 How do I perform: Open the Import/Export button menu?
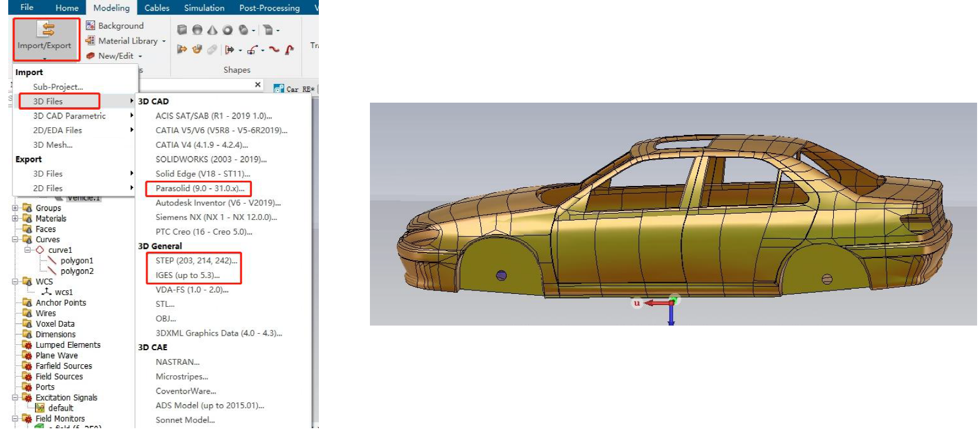[46, 39]
